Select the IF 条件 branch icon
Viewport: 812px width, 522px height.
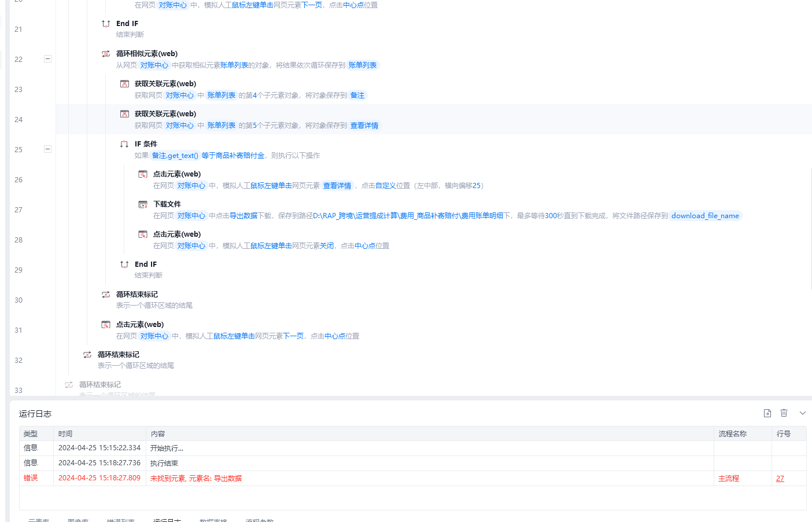tap(124, 144)
